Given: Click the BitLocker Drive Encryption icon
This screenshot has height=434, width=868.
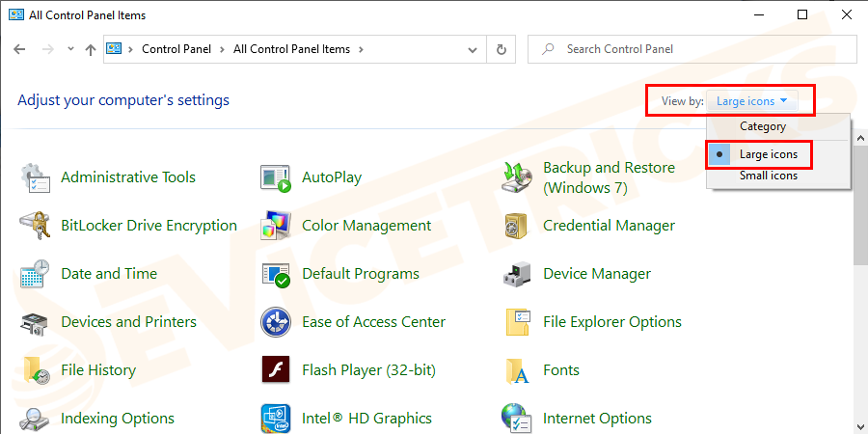Looking at the screenshot, I should coord(35,226).
